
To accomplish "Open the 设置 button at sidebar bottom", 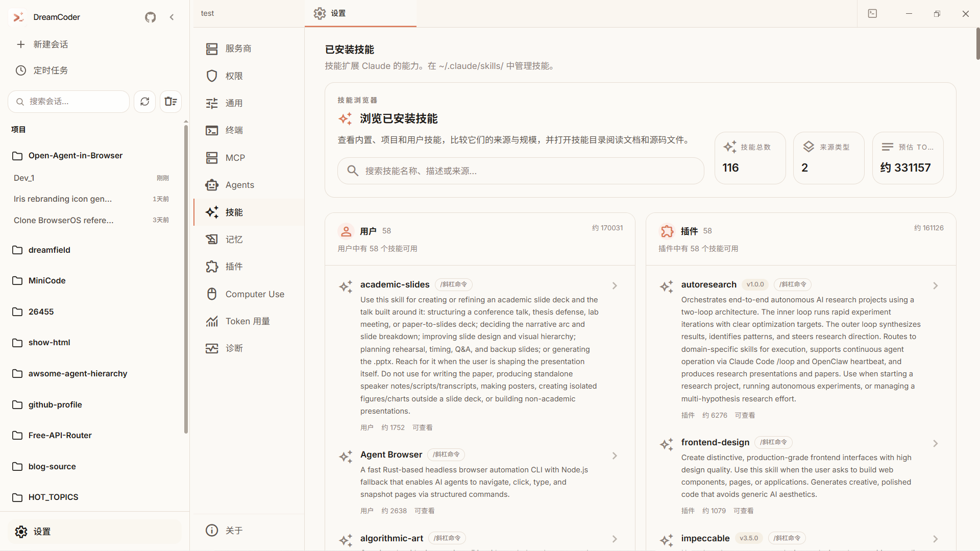I will [95, 532].
